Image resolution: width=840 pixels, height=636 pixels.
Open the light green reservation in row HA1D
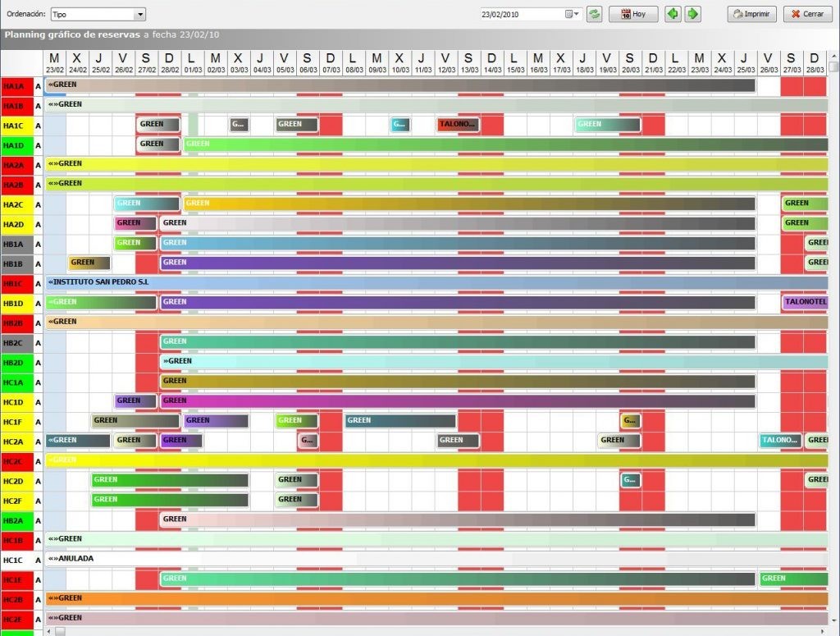coord(505,144)
